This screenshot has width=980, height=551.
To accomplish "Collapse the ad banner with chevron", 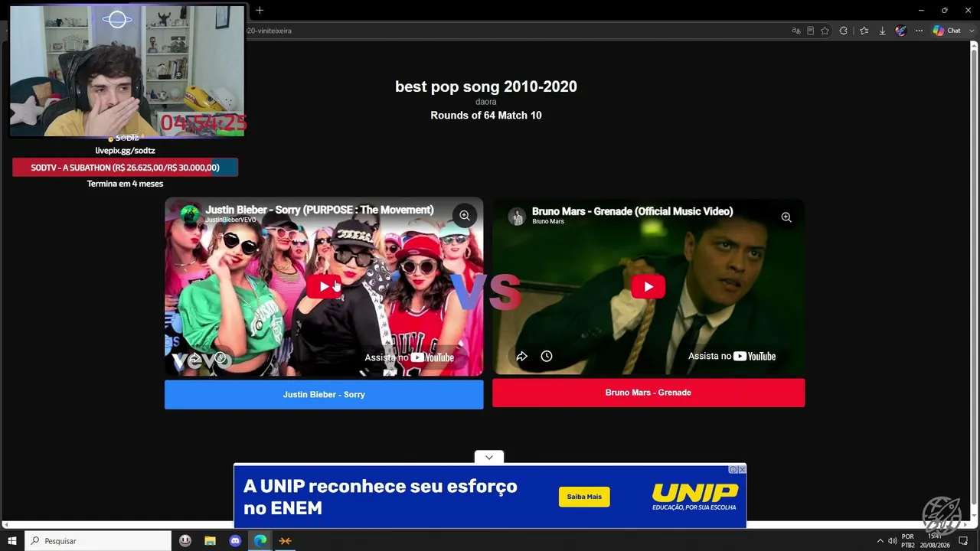I will (x=489, y=457).
